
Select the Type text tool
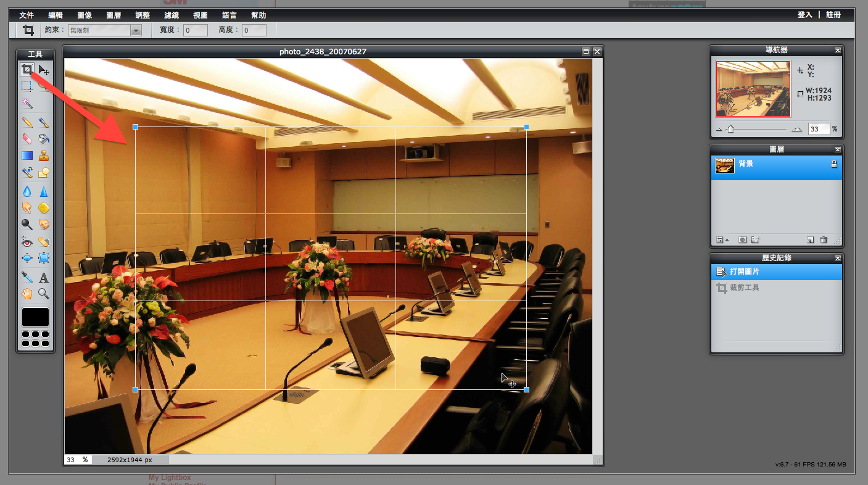[44, 277]
